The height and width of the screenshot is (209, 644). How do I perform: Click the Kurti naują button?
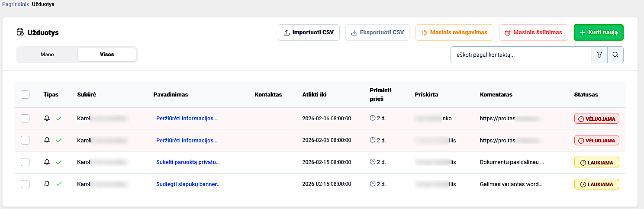(x=599, y=32)
